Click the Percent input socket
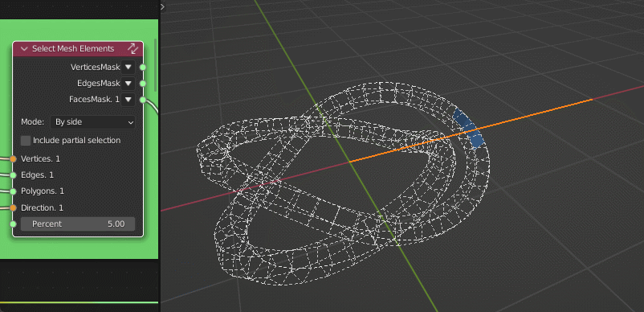Viewport: 644px width, 312px height. click(x=13, y=224)
